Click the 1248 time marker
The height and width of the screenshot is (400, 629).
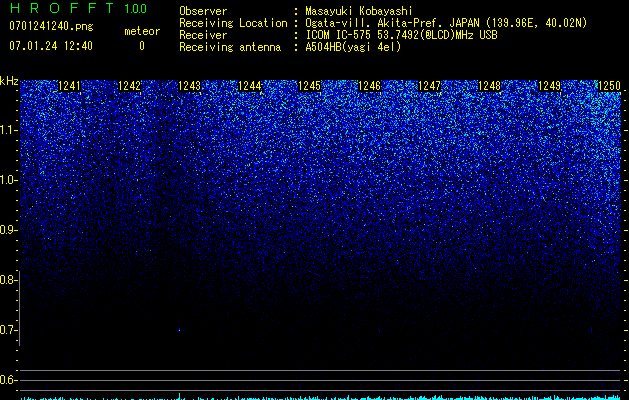[x=489, y=86]
